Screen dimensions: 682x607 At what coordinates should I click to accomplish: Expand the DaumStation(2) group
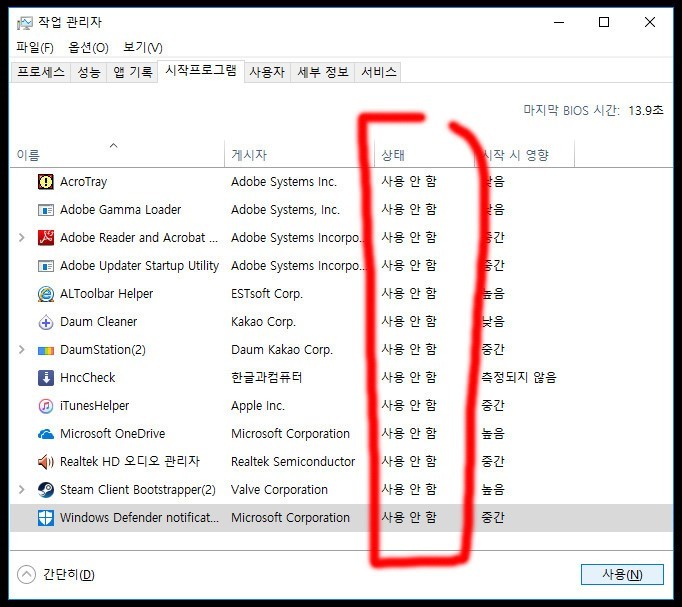pyautogui.click(x=21, y=350)
